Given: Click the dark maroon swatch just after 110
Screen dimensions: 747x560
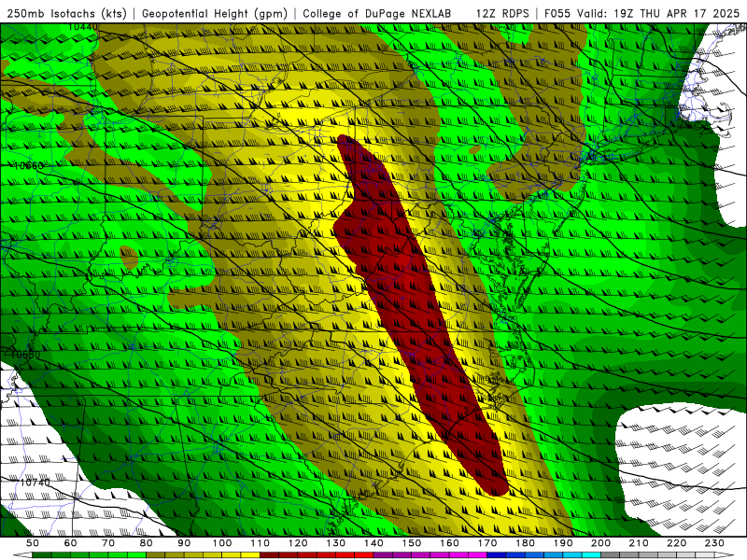Looking at the screenshot, I should point(269,555).
